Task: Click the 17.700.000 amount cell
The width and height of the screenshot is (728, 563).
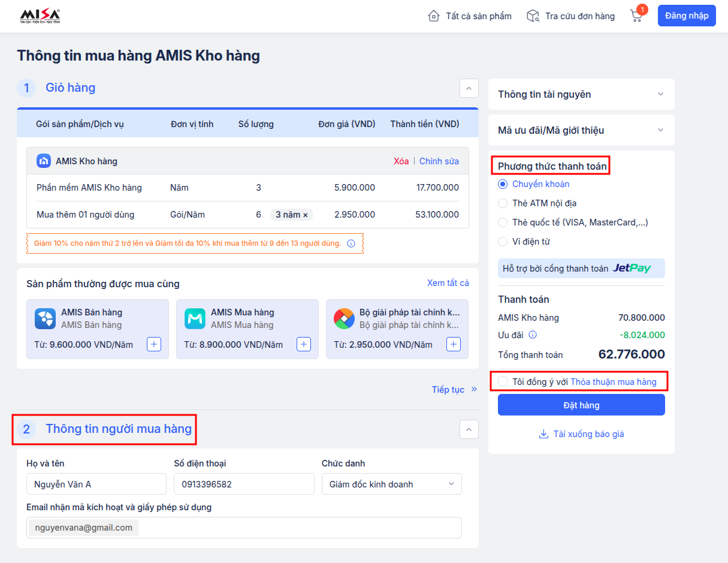Action: 437,188
